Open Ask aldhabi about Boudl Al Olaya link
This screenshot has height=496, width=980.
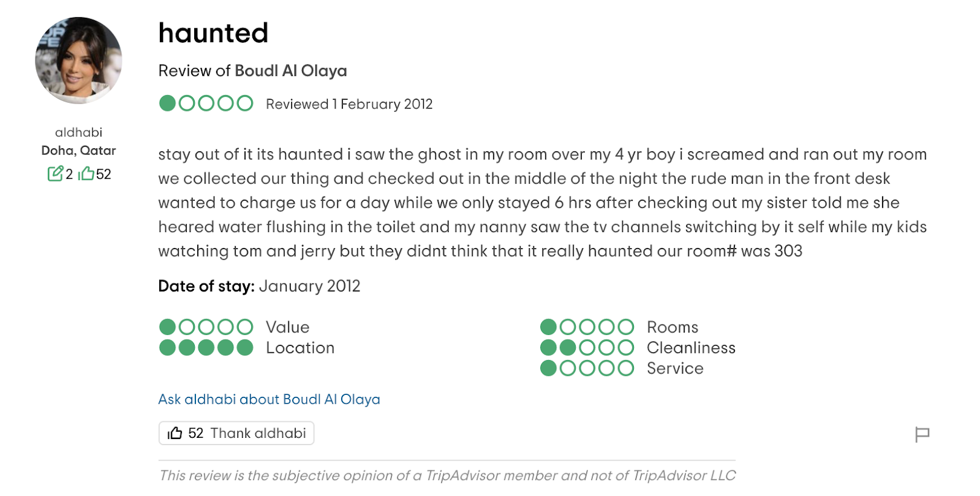coord(269,399)
